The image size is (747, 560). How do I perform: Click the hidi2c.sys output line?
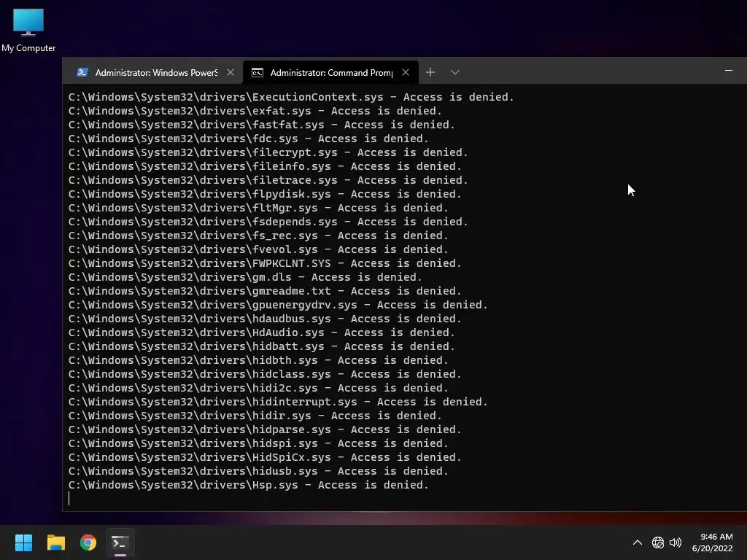(x=258, y=388)
